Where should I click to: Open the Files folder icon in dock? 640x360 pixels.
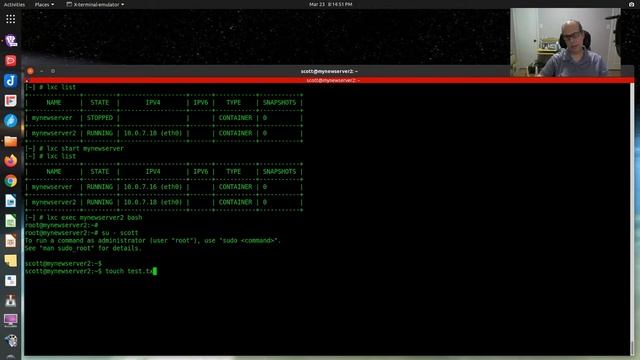pyautogui.click(x=11, y=141)
